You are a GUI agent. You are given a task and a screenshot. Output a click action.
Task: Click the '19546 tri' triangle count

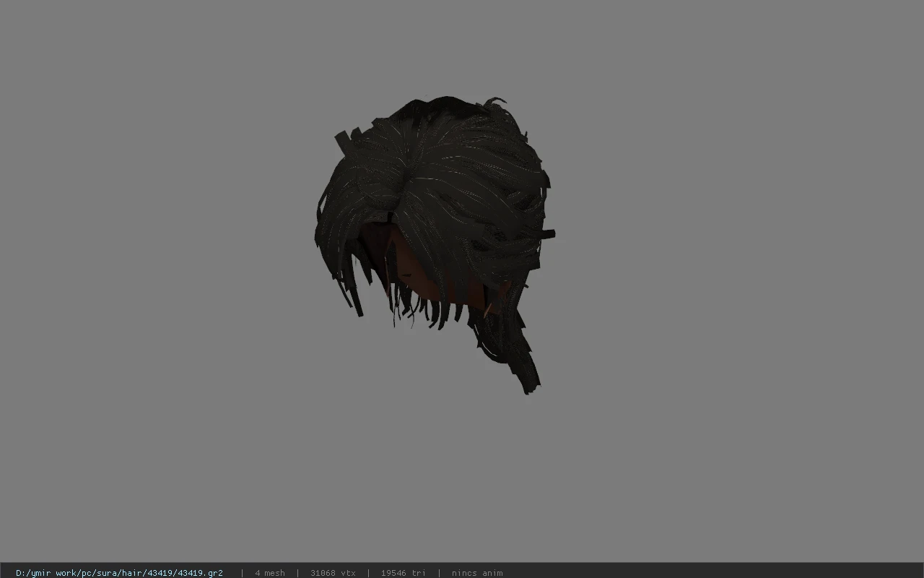[x=404, y=573]
